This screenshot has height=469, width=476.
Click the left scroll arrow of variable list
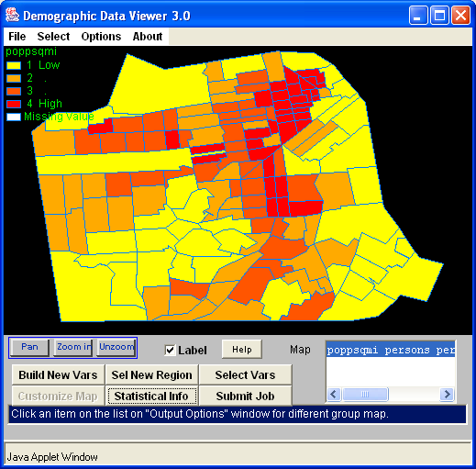(334, 394)
